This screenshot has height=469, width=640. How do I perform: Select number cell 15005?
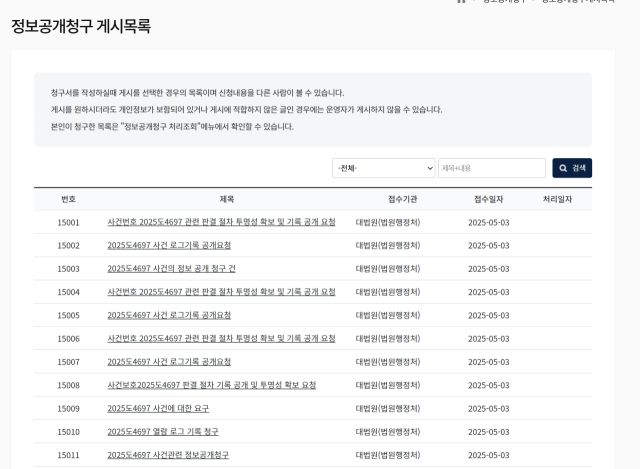tap(68, 316)
